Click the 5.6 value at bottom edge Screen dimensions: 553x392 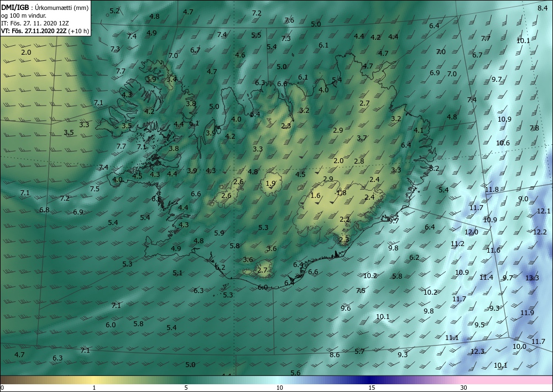coord(295,373)
